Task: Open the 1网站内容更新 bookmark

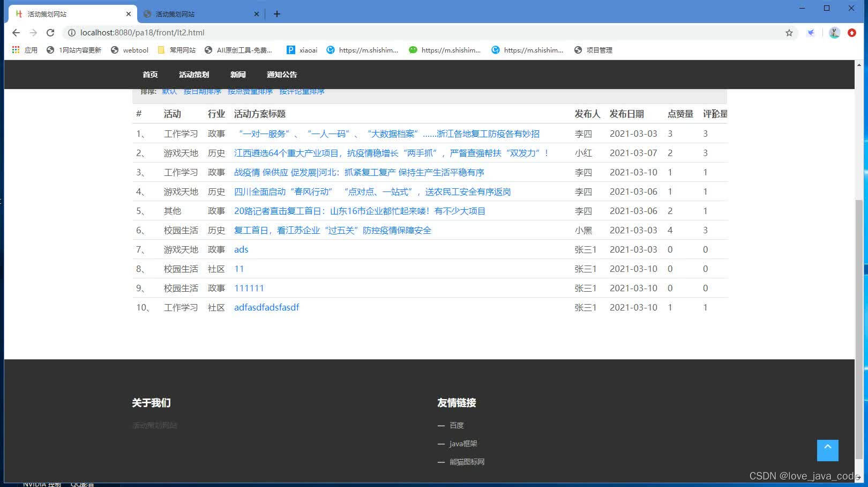Action: click(x=74, y=50)
